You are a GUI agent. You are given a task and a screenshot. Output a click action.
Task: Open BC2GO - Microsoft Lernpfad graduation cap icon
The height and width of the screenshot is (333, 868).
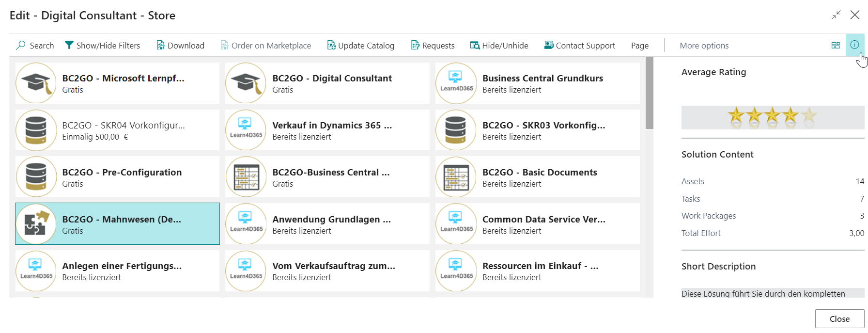point(36,83)
